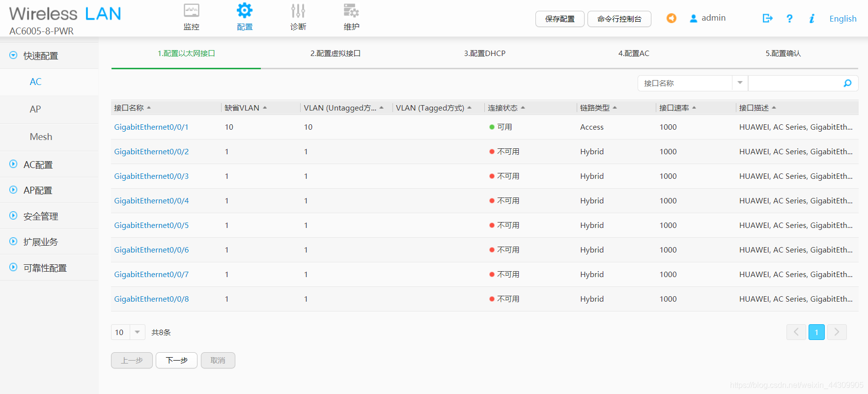Screen dimensions: 868x394
Task: Open GigabitEthernet0/0/1 interface link
Action: pos(151,127)
